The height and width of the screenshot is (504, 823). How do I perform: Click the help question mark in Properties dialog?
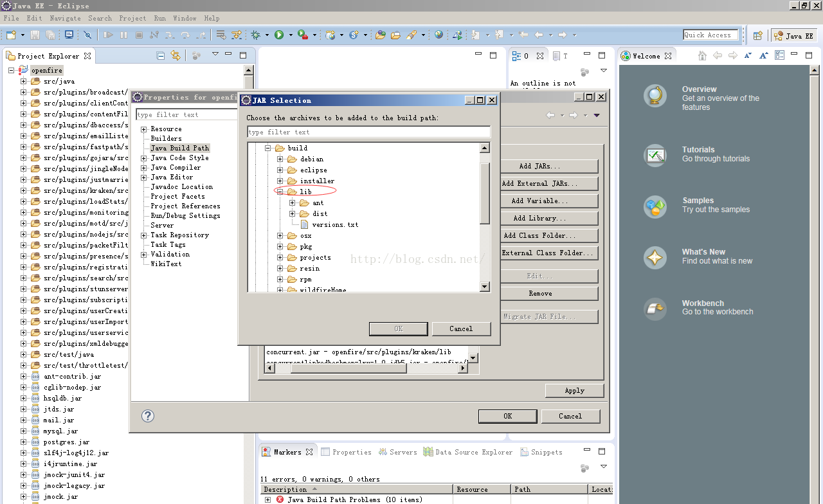(x=148, y=416)
